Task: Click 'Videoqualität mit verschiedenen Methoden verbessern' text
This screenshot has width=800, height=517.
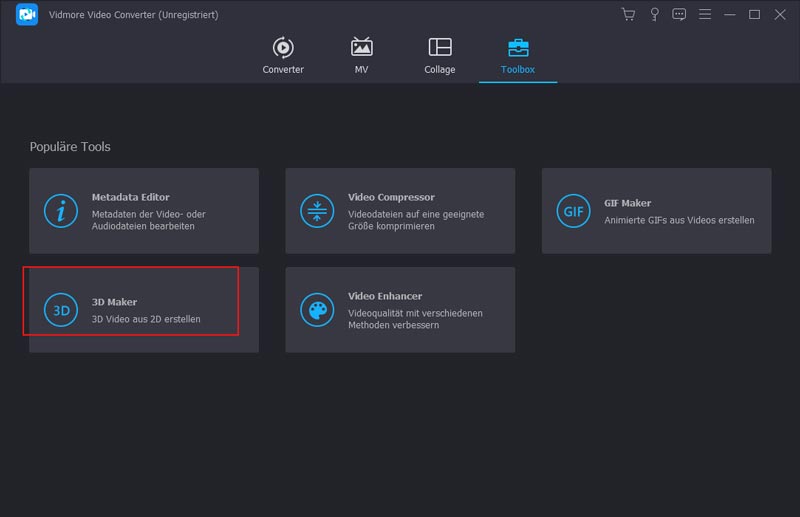Action: [415, 319]
